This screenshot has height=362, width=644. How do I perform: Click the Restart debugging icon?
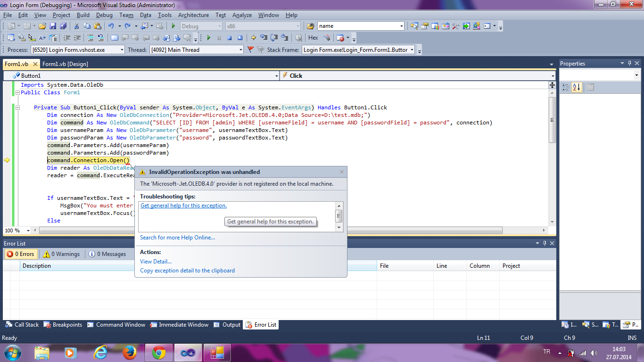pos(240,38)
